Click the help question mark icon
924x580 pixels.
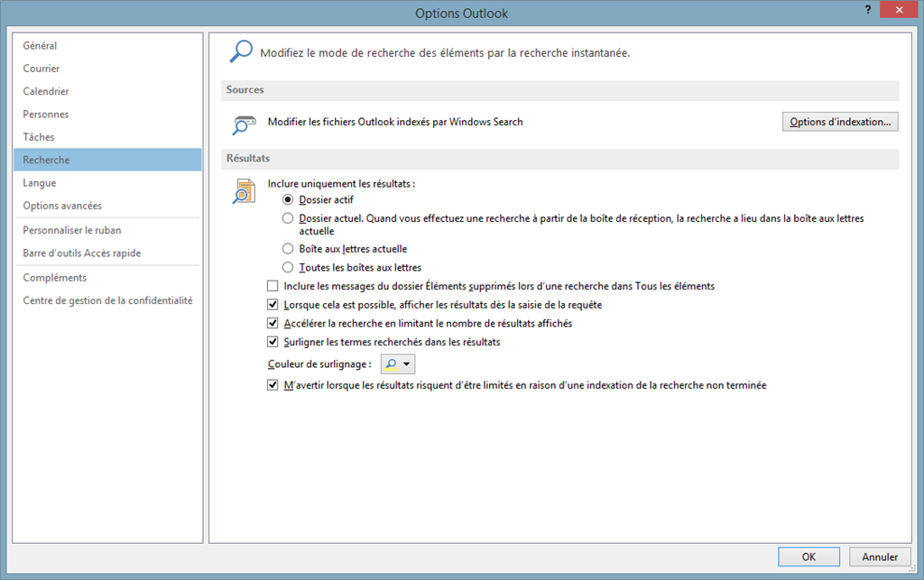[867, 9]
